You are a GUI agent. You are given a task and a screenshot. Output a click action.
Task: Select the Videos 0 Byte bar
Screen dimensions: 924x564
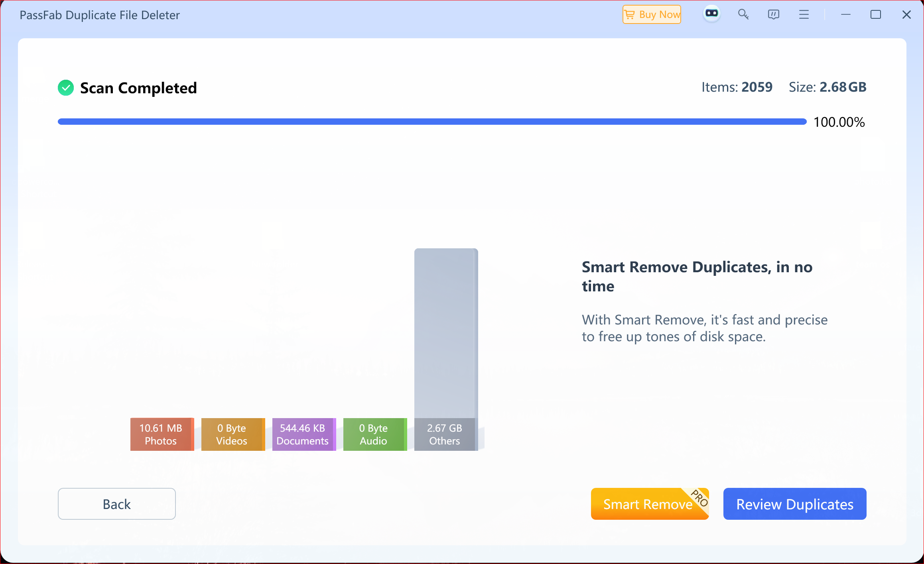click(233, 434)
